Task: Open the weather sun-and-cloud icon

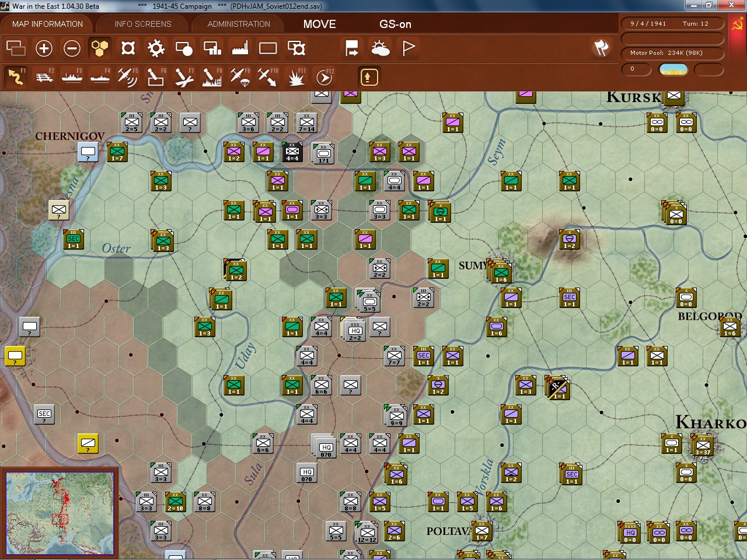Action: point(380,48)
